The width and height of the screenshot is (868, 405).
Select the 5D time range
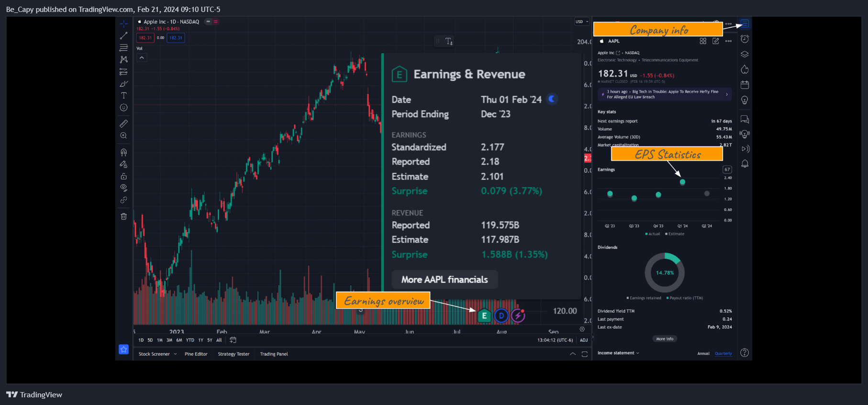(150, 340)
